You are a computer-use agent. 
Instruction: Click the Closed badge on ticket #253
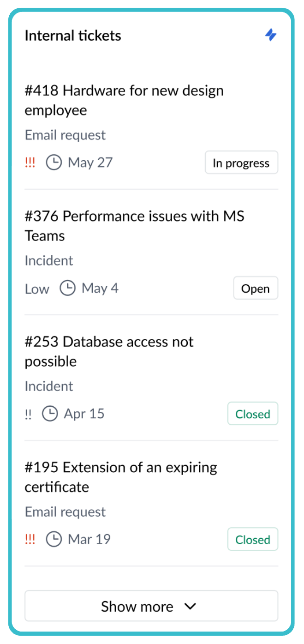[x=252, y=414]
